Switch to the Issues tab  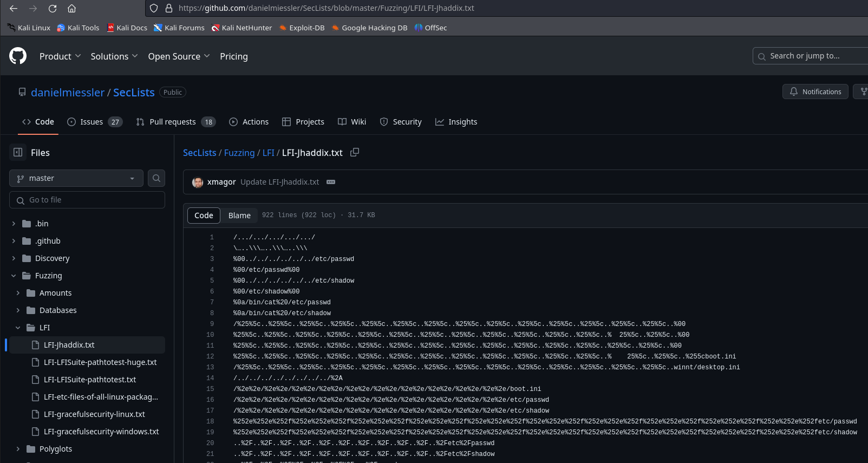95,122
